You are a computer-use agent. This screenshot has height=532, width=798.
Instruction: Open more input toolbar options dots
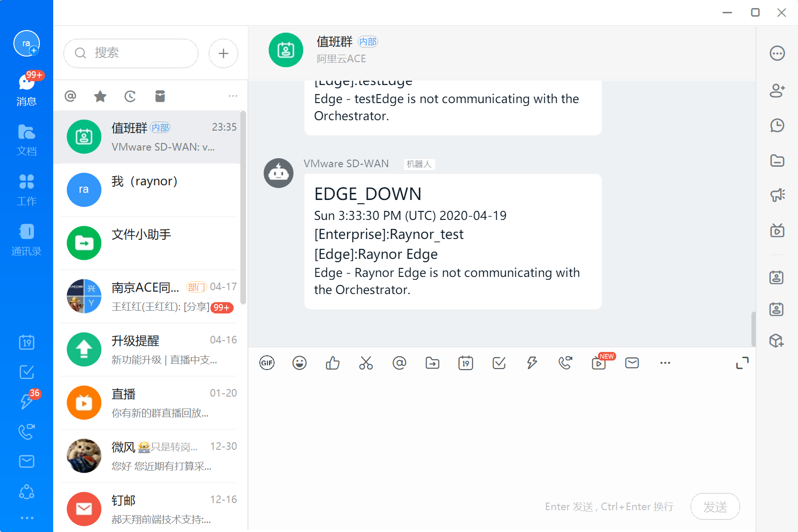(x=665, y=363)
